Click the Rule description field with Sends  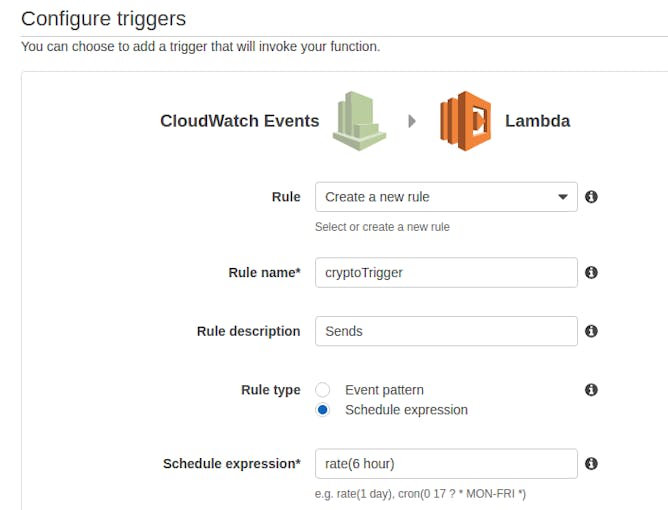(446, 331)
